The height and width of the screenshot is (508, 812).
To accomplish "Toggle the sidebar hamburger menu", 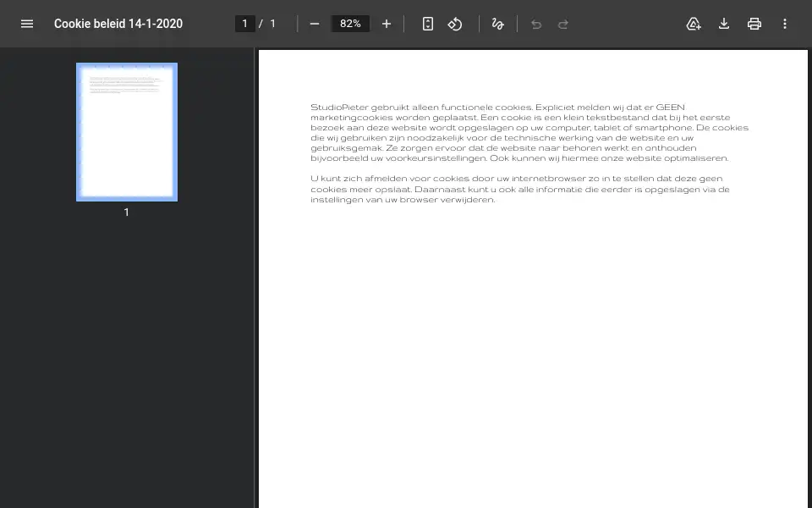I will pyautogui.click(x=27, y=24).
